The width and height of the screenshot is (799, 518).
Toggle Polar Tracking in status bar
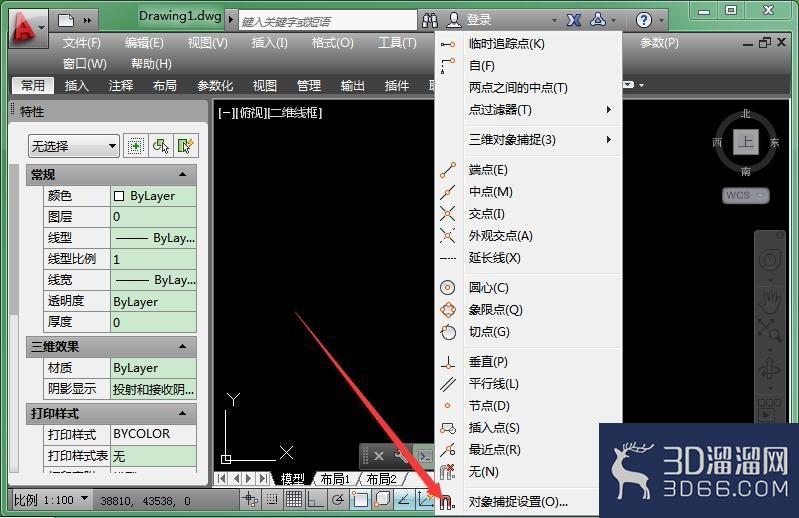coord(337,500)
